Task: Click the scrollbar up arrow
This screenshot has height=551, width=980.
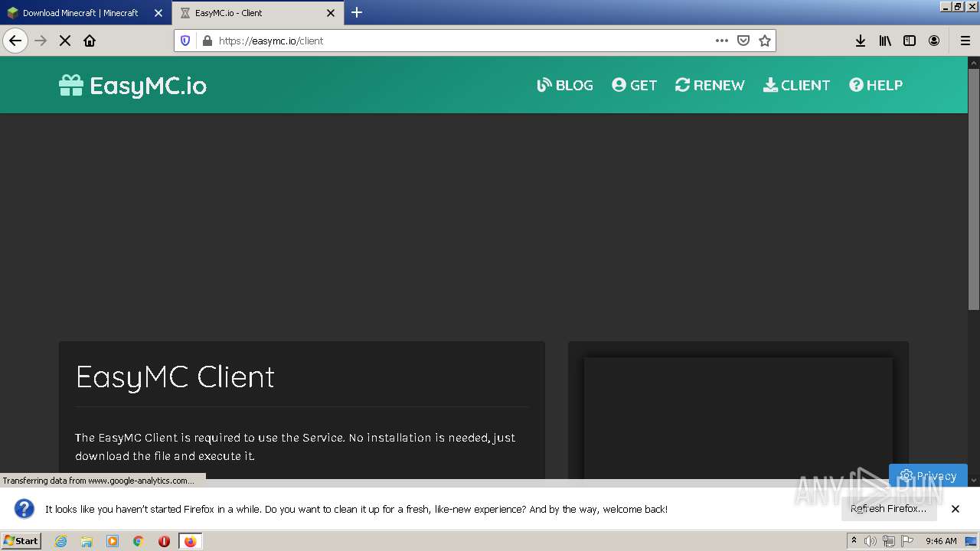Action: (974, 62)
